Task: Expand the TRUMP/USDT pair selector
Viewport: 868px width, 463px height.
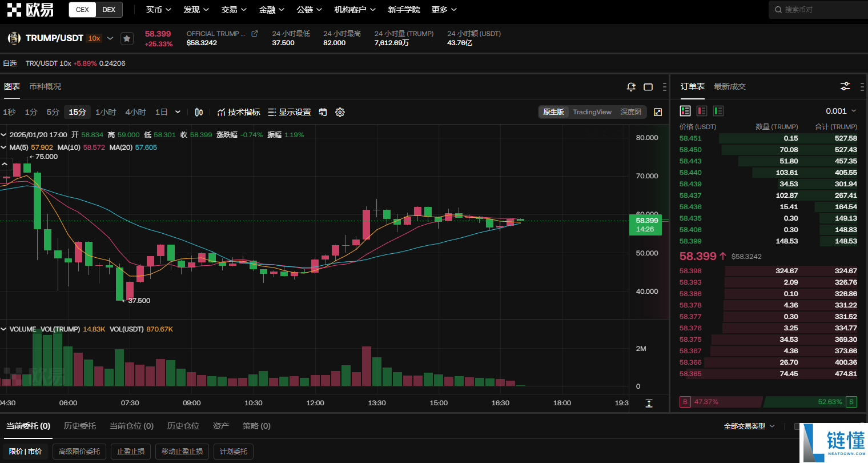Action: click(x=110, y=38)
